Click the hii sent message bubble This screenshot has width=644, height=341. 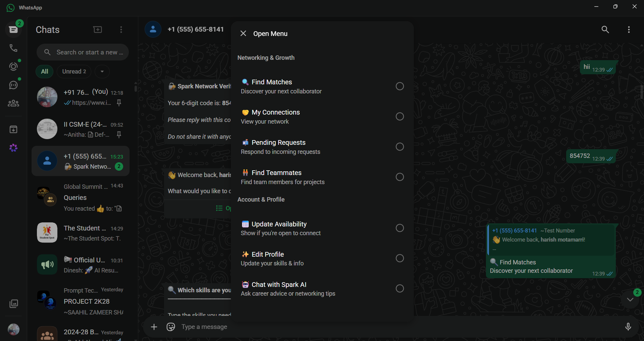598,68
